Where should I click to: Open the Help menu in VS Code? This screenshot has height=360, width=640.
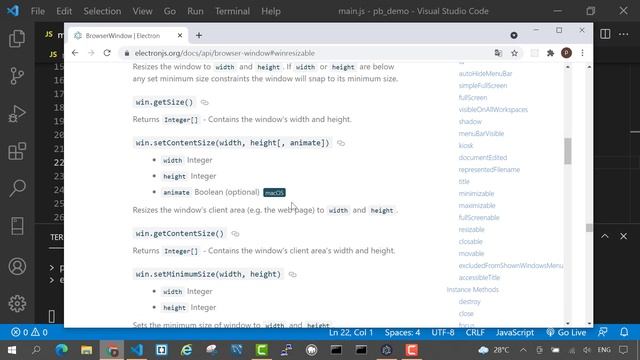271,11
